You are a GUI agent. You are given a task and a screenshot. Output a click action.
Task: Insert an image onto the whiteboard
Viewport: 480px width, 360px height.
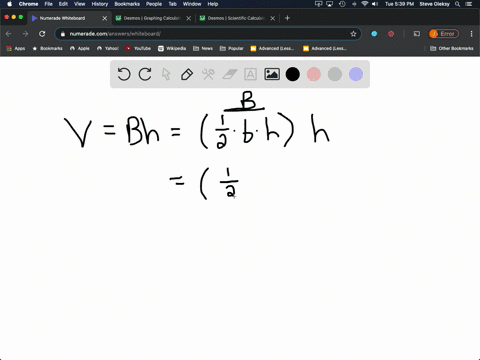coord(272,74)
